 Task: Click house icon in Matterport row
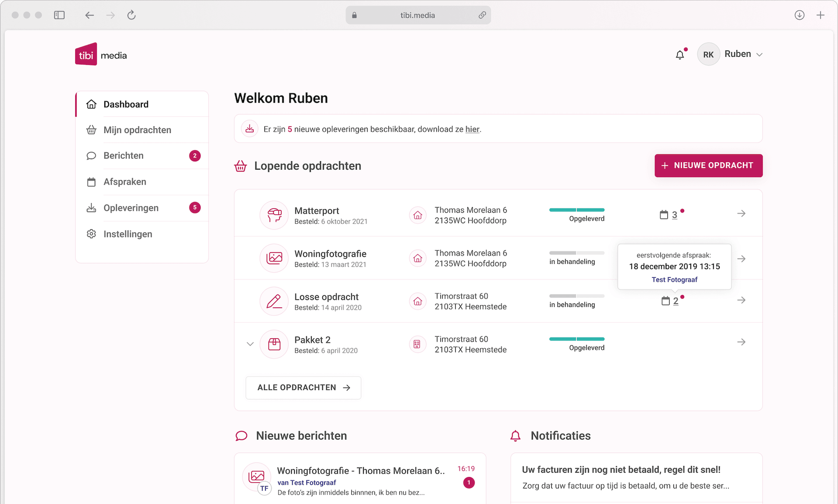[x=417, y=215]
